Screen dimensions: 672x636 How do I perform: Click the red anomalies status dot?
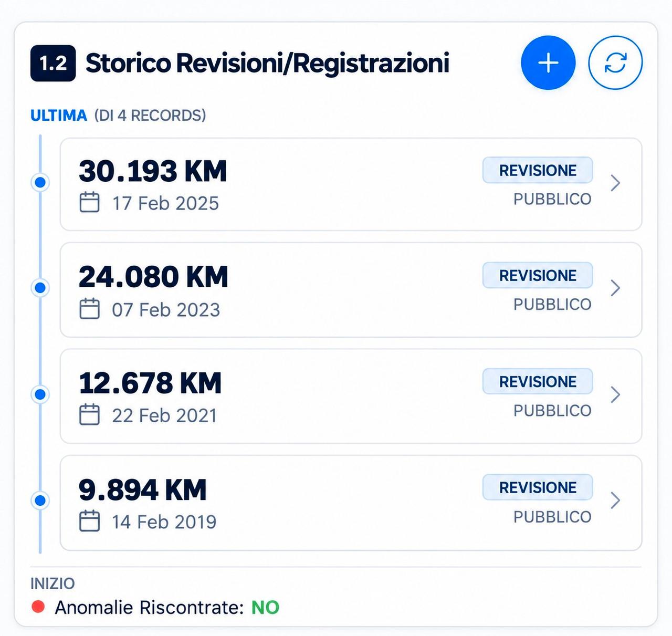tap(38, 607)
